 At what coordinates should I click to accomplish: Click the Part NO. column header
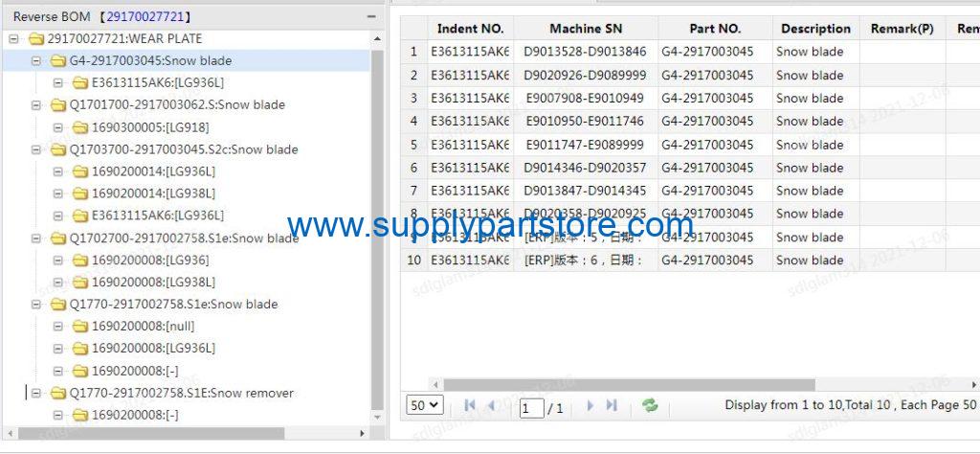(x=715, y=29)
